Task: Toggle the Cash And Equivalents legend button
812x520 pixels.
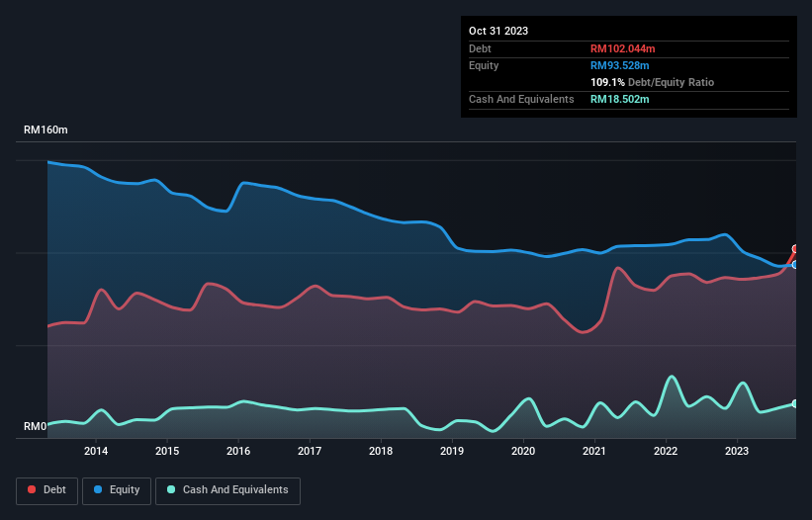Action: (227, 490)
